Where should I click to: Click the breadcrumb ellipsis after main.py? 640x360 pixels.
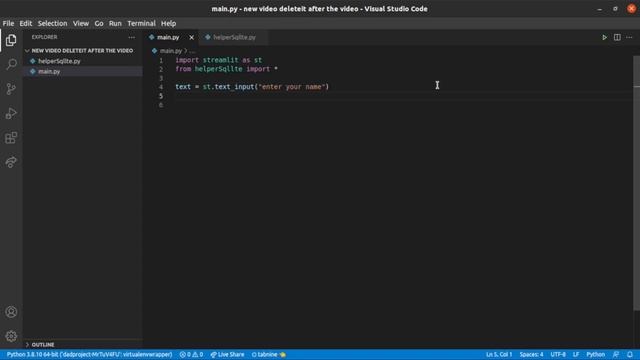(x=192, y=51)
